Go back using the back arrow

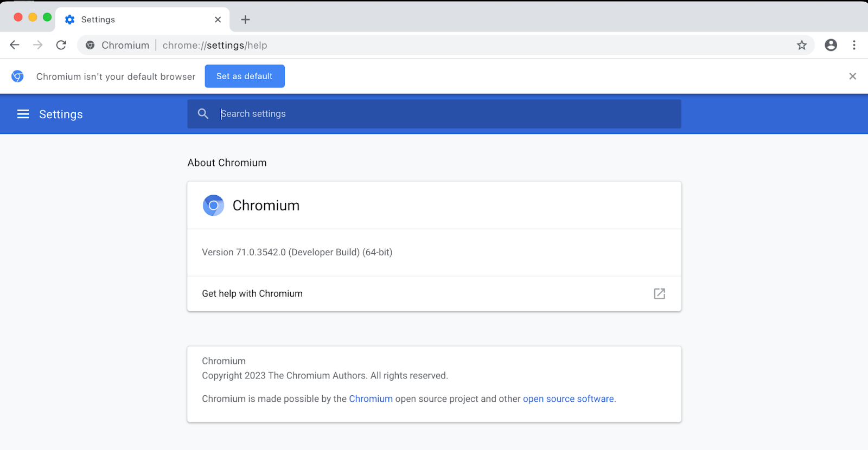tap(15, 45)
